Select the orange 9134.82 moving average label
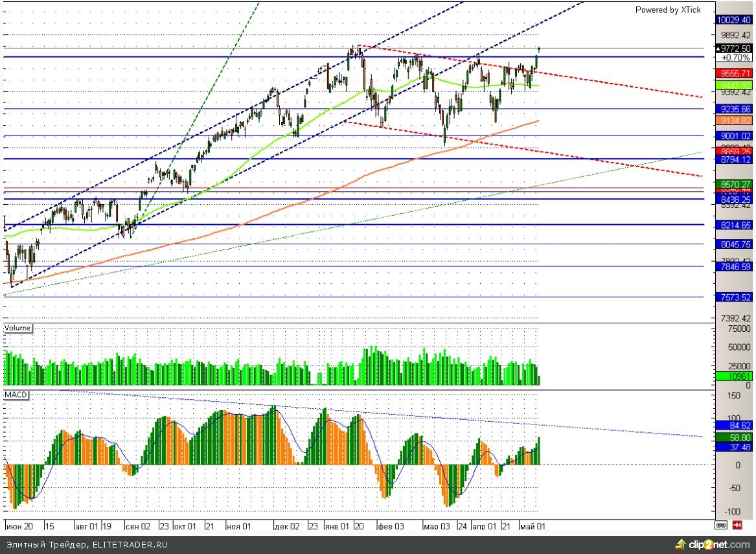The width and height of the screenshot is (756, 554). 734,121
